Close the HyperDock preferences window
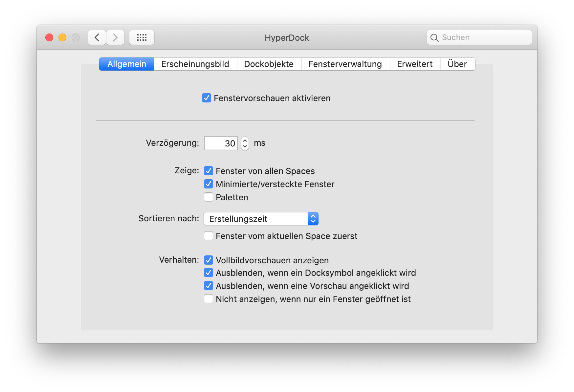The image size is (574, 392). coord(49,37)
